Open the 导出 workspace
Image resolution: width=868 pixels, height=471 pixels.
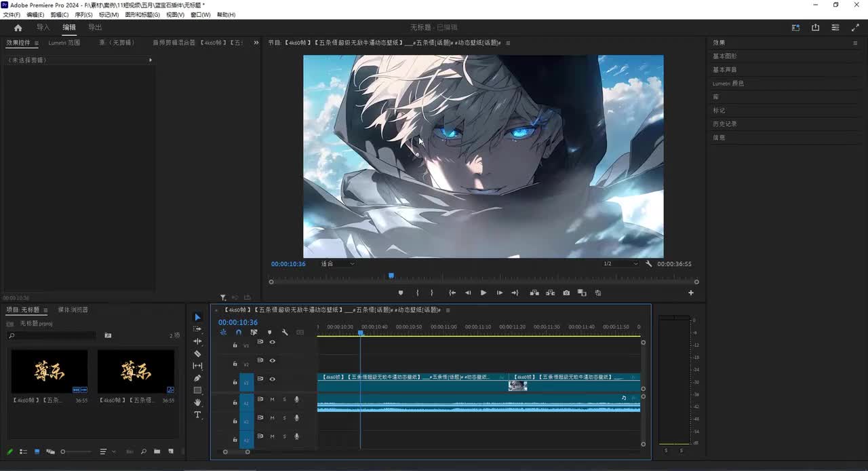pyautogui.click(x=95, y=28)
